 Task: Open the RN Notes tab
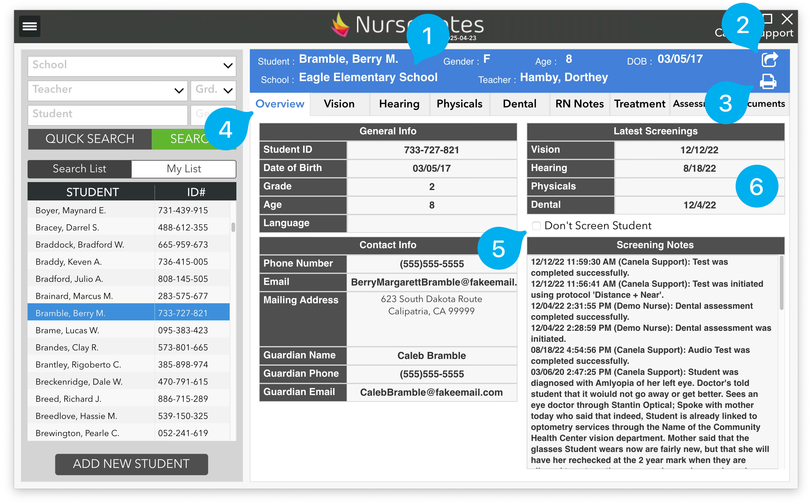579,104
